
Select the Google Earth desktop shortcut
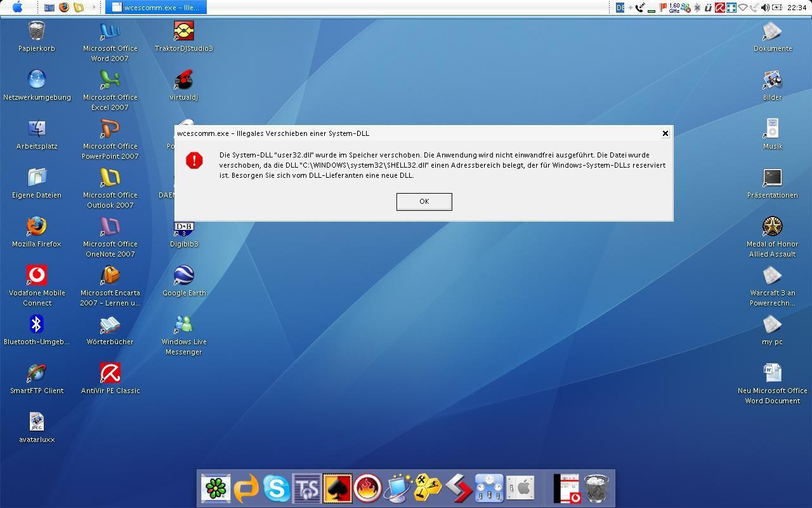coord(184,281)
